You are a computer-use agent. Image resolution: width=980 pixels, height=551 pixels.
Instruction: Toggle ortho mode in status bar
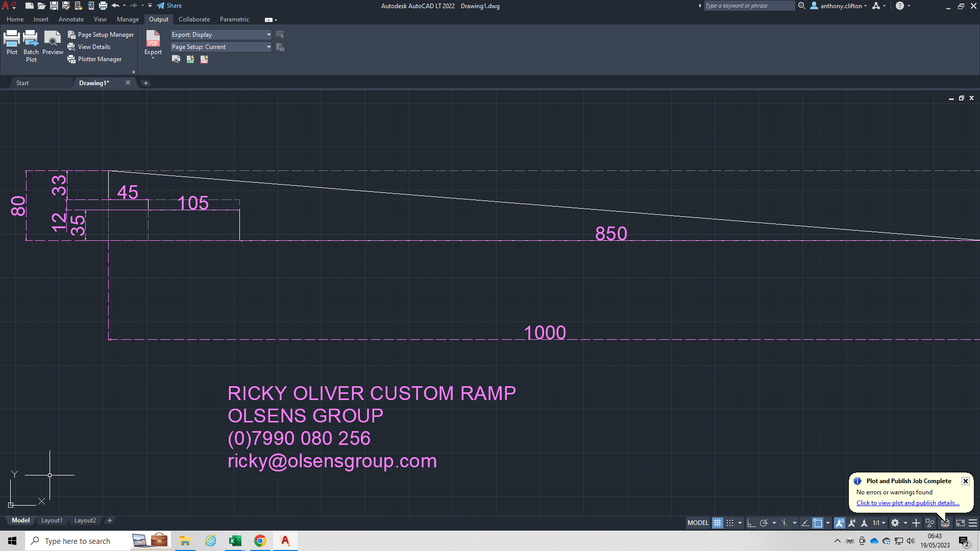[751, 523]
